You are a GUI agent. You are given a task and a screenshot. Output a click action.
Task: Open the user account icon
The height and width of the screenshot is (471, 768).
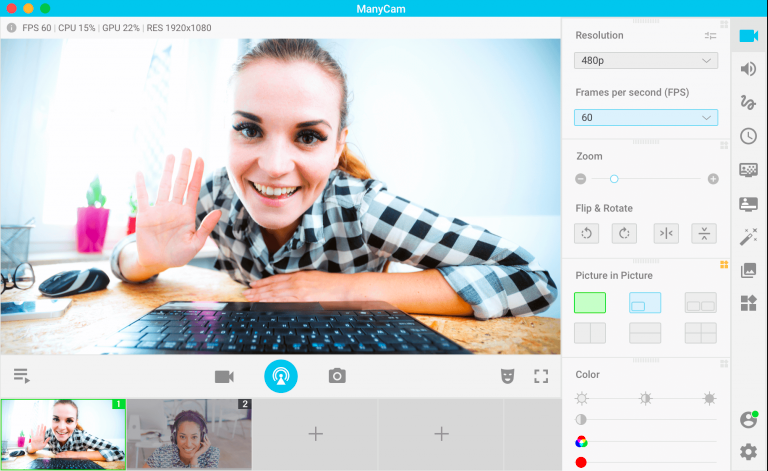coord(748,420)
